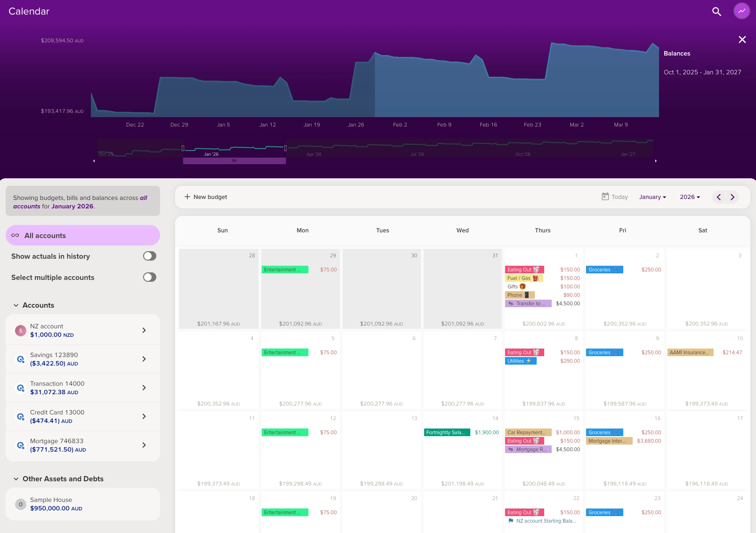Open Phone budget on Jan 1

(x=520, y=295)
